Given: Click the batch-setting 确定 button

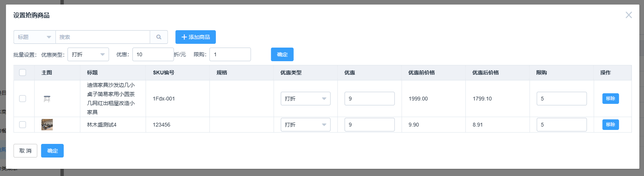Looking at the screenshot, I should (282, 54).
